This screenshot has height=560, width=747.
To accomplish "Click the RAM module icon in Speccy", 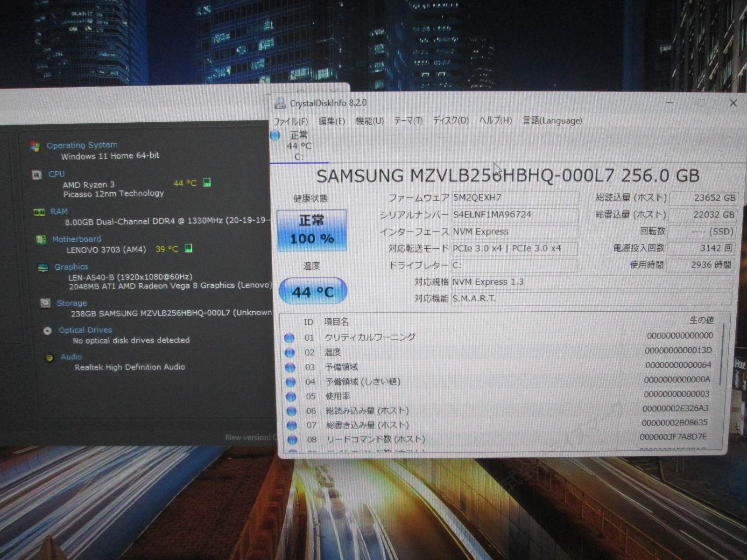I will (39, 212).
